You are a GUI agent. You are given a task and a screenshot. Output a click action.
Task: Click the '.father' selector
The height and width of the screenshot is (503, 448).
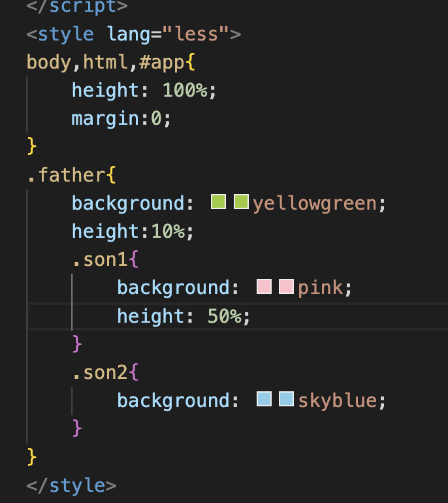(x=66, y=175)
